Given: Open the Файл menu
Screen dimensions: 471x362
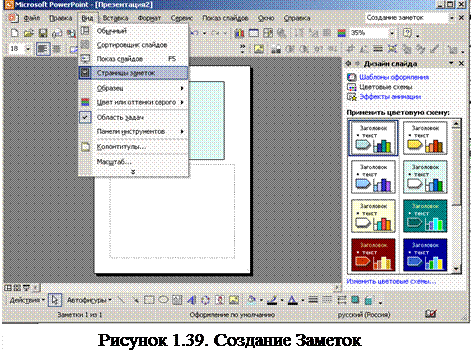Looking at the screenshot, I should pos(32,18).
